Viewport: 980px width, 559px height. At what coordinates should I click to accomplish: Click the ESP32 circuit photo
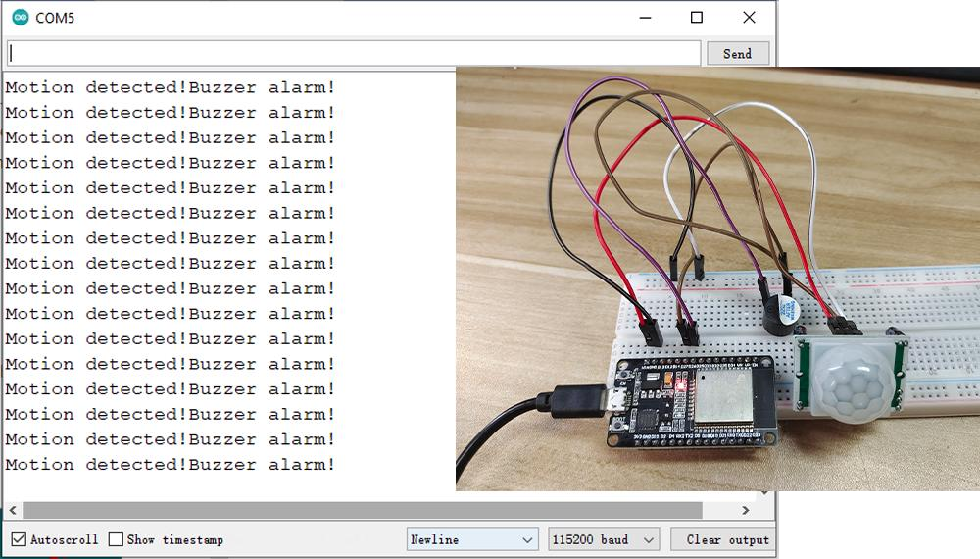click(x=717, y=279)
